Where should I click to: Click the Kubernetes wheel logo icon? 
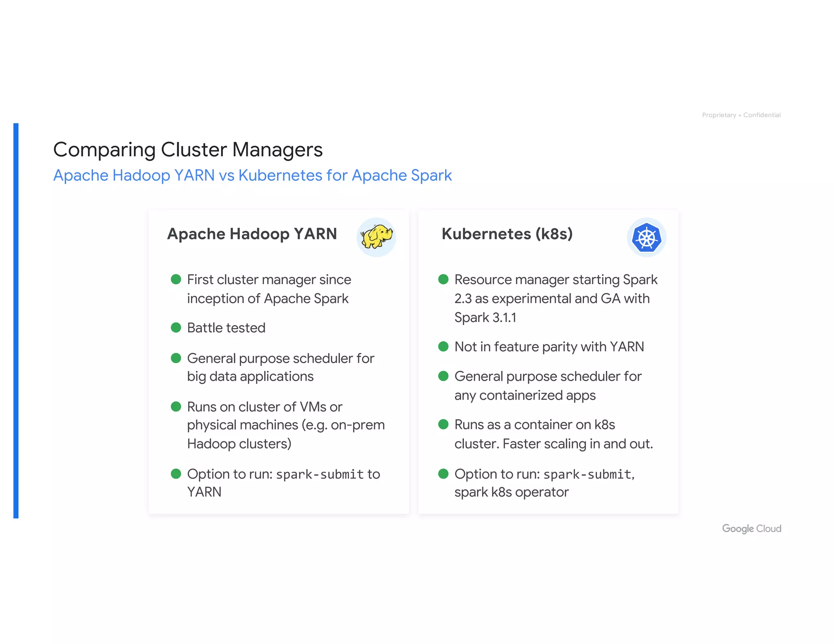[x=646, y=237]
